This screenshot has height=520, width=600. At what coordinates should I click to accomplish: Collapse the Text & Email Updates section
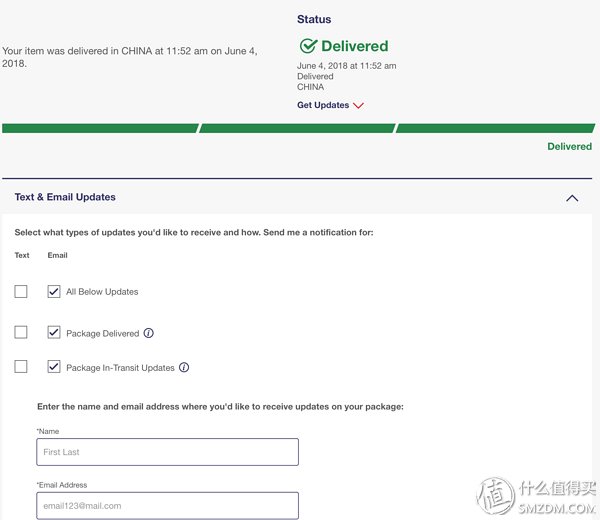pos(572,198)
